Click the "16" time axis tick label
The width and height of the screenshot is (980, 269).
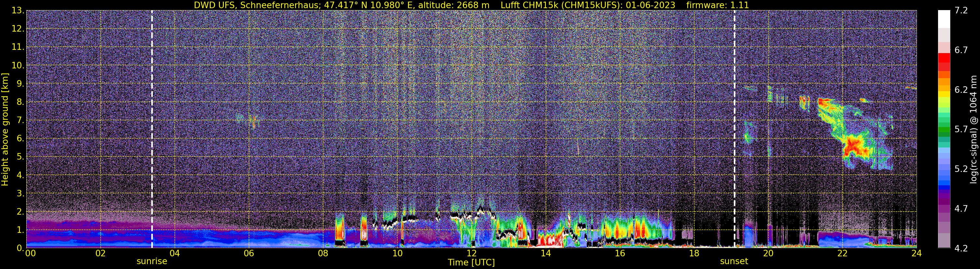tap(620, 254)
